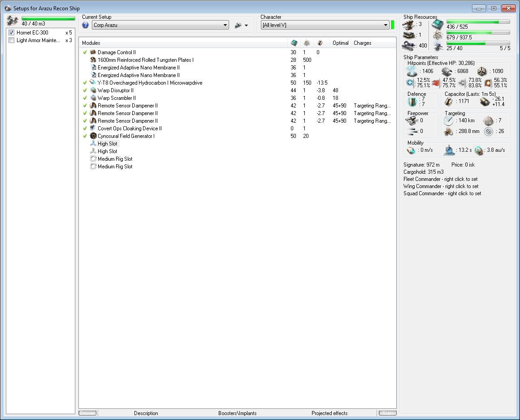Click the Covert Ops Cloaking Device II icon
Screen dimensions: 520x420
pyautogui.click(x=93, y=129)
